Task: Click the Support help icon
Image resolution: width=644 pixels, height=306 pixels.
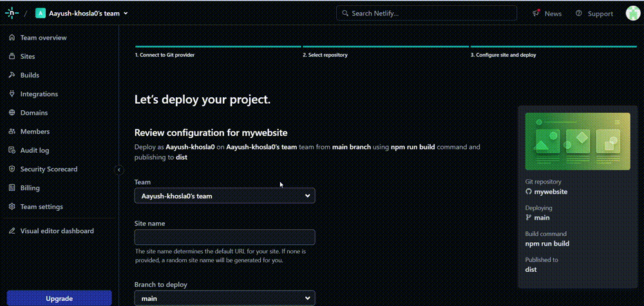Action: click(x=579, y=13)
